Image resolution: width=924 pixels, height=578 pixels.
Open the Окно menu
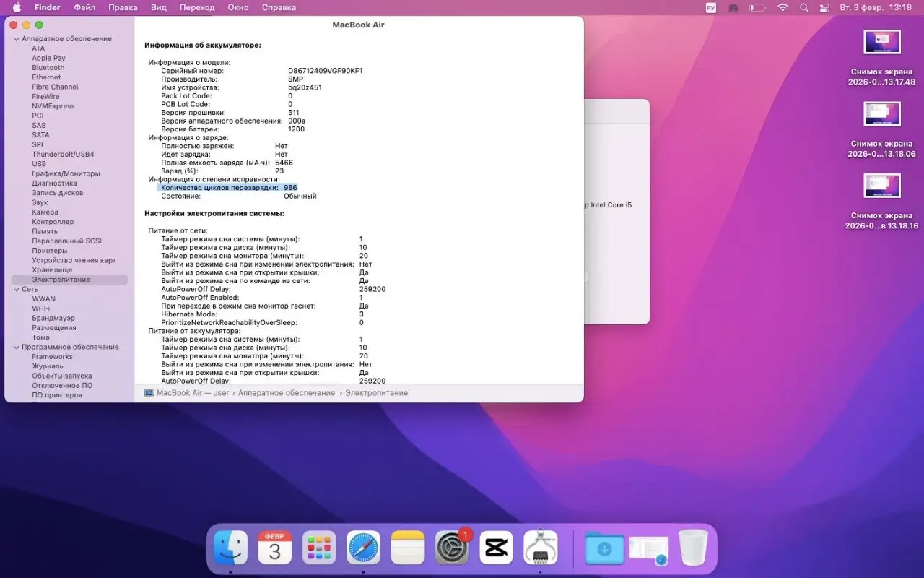[x=238, y=7]
